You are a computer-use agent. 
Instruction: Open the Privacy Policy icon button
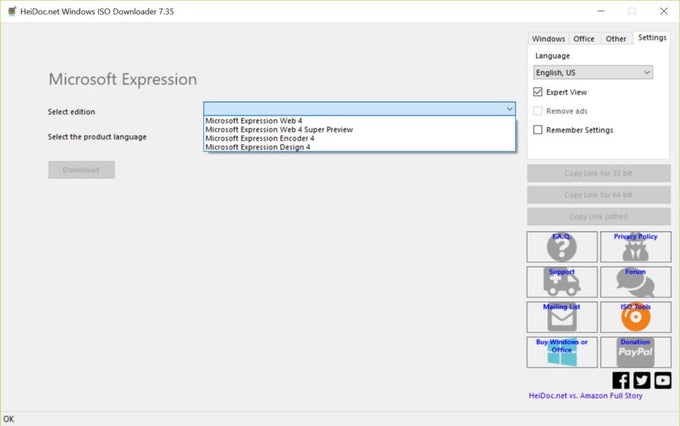635,247
